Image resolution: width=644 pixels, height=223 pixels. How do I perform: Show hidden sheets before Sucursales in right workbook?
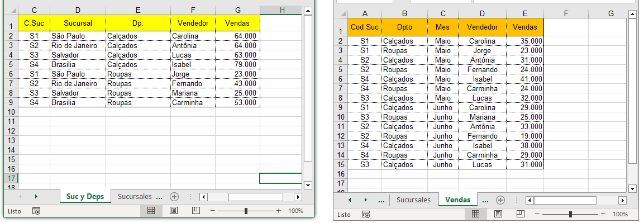tap(381, 201)
